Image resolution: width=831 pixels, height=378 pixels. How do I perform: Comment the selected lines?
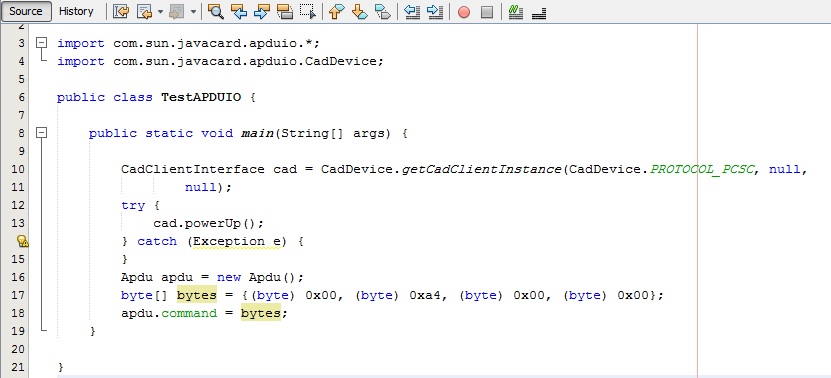[515, 11]
